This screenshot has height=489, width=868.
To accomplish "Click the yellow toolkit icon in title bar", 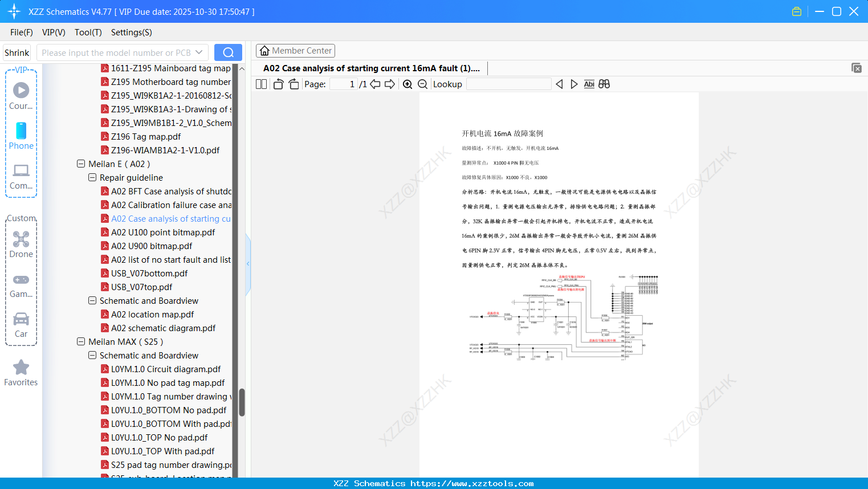I will [796, 11].
